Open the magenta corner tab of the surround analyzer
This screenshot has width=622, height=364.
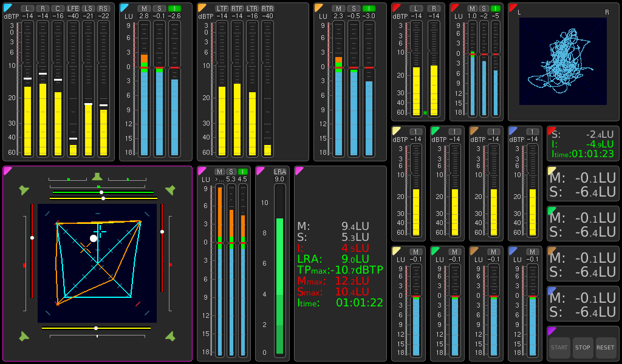pyautogui.click(x=7, y=170)
